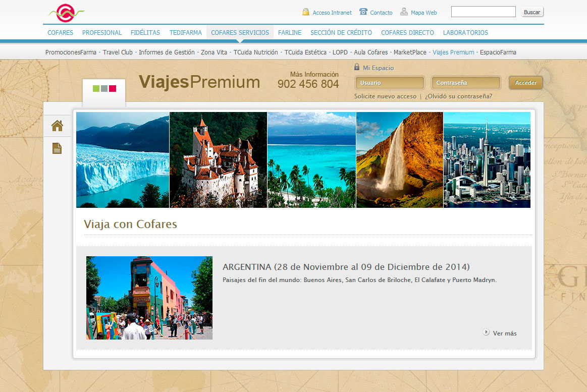Click the padlock icon beside Acceso Intranet

click(305, 12)
